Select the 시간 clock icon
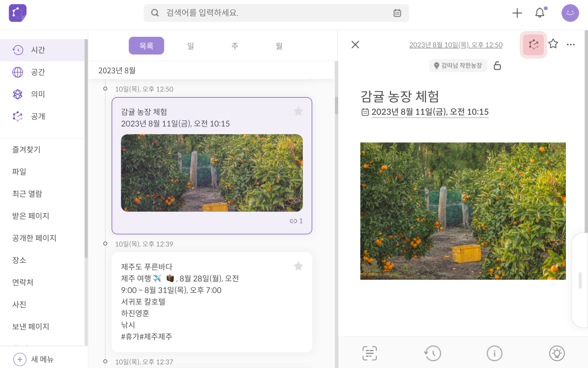 click(18, 50)
